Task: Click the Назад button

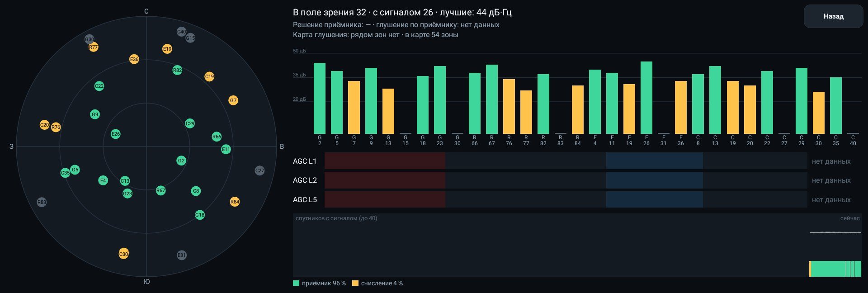Action: (833, 16)
